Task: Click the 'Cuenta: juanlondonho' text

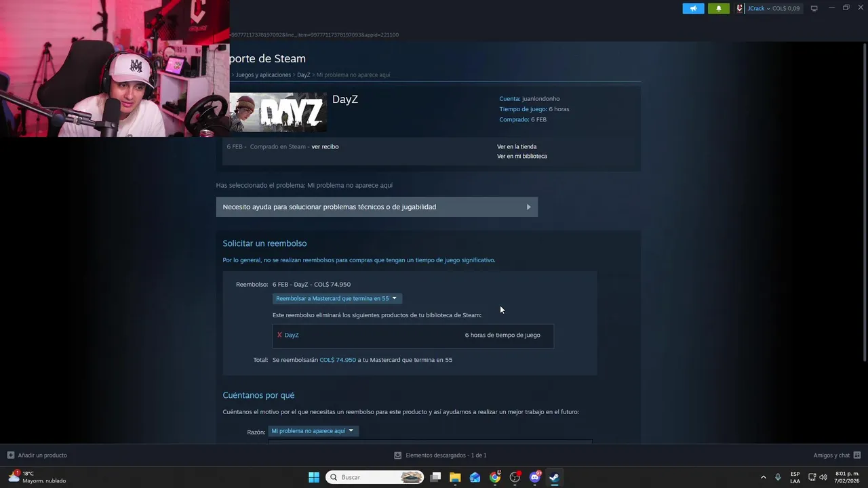Action: [530, 99]
